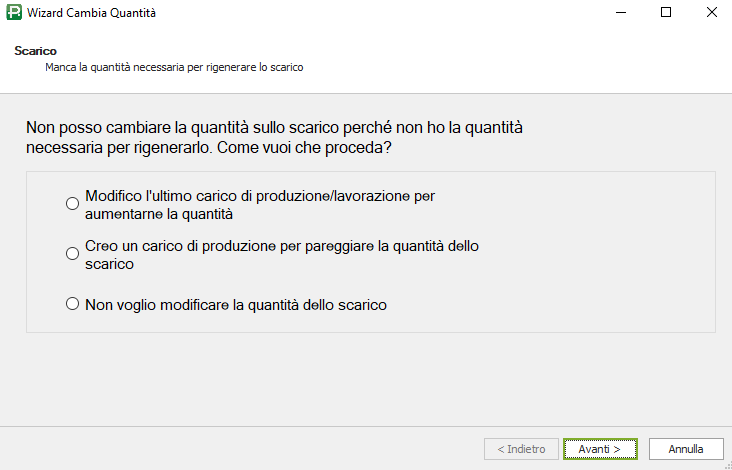This screenshot has width=732, height=470.
Task: Click the "Wizard Cambia Quantità" title text
Action: (x=91, y=13)
